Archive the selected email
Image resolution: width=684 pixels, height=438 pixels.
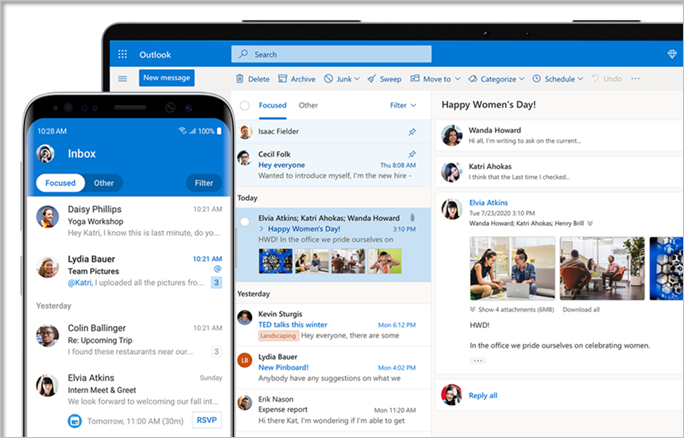click(x=296, y=79)
